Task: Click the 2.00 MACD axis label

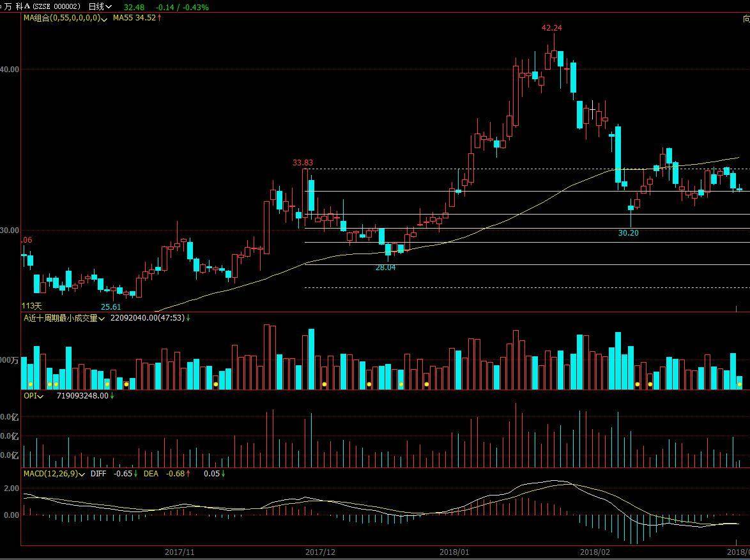Action: [11, 488]
